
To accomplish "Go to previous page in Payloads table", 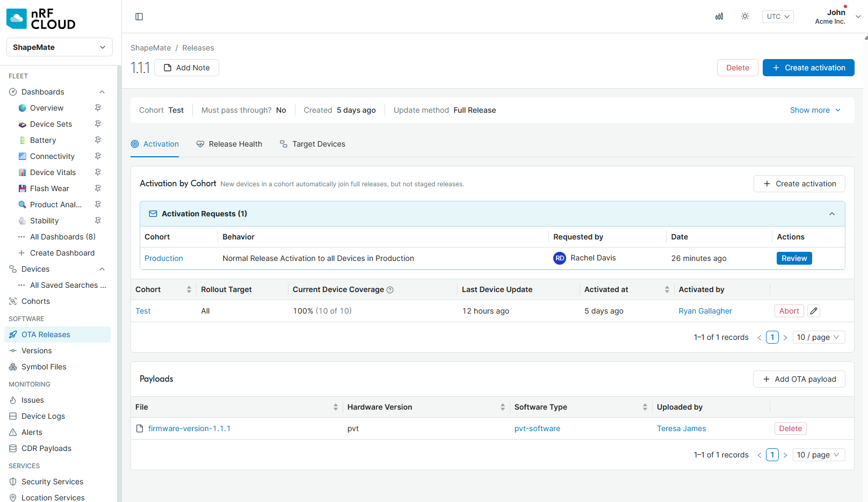I will 759,455.
